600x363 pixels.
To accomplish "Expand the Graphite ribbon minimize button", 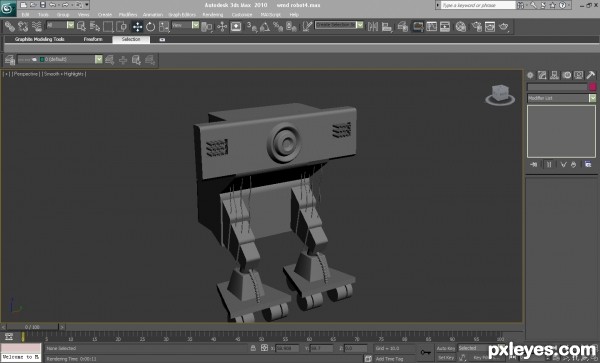I will pyautogui.click(x=162, y=39).
